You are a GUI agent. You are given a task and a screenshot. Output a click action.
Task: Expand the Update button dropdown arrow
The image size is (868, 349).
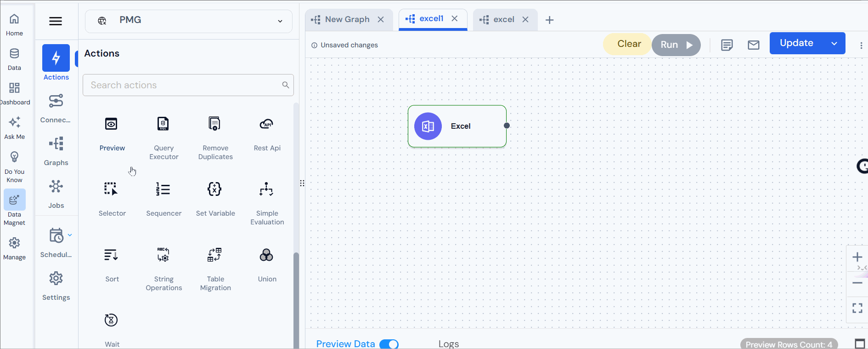(834, 43)
